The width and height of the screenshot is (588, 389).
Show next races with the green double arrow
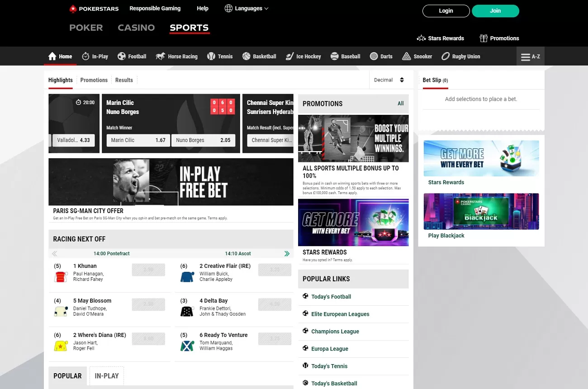[287, 254]
